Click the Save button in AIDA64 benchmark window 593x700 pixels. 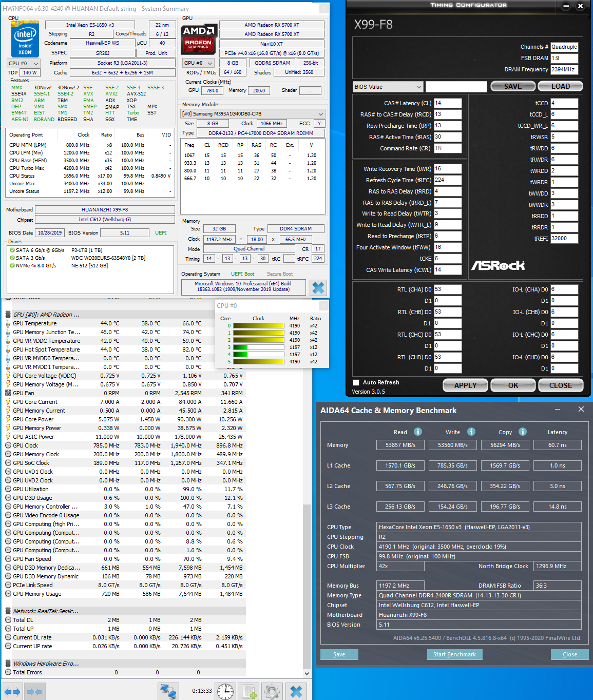[x=339, y=654]
